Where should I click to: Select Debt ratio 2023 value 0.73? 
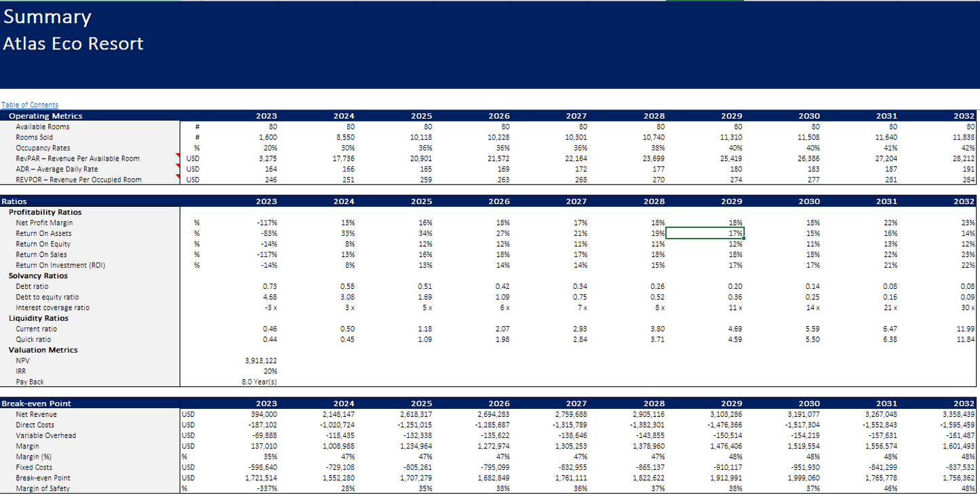pos(269,287)
